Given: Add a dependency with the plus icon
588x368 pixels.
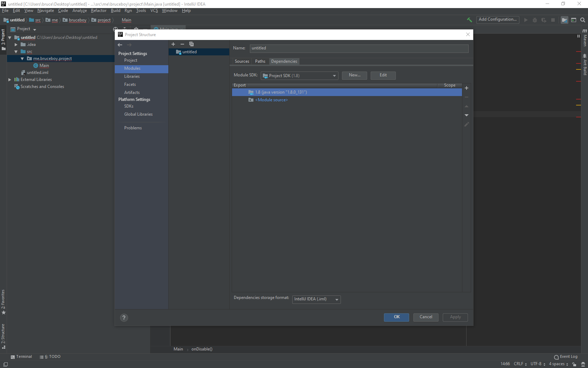Looking at the screenshot, I should coord(467,88).
